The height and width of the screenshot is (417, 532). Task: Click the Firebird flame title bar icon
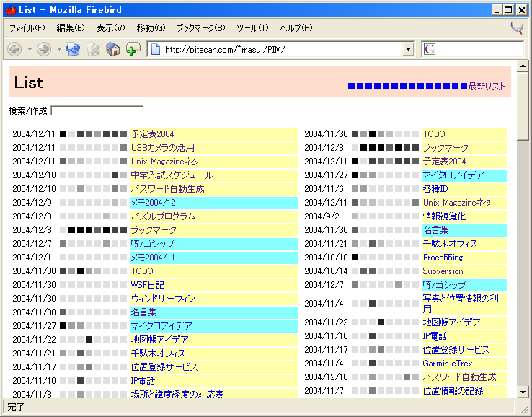coord(11,10)
